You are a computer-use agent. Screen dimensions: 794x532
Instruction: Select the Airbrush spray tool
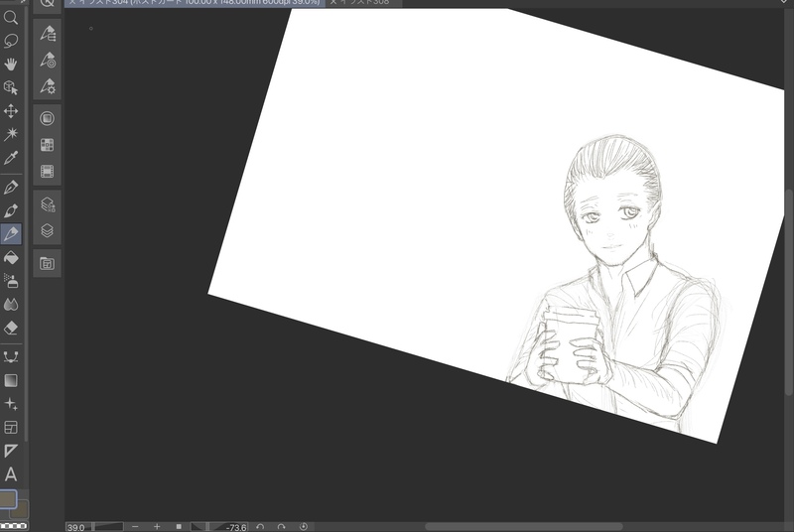pyautogui.click(x=11, y=281)
